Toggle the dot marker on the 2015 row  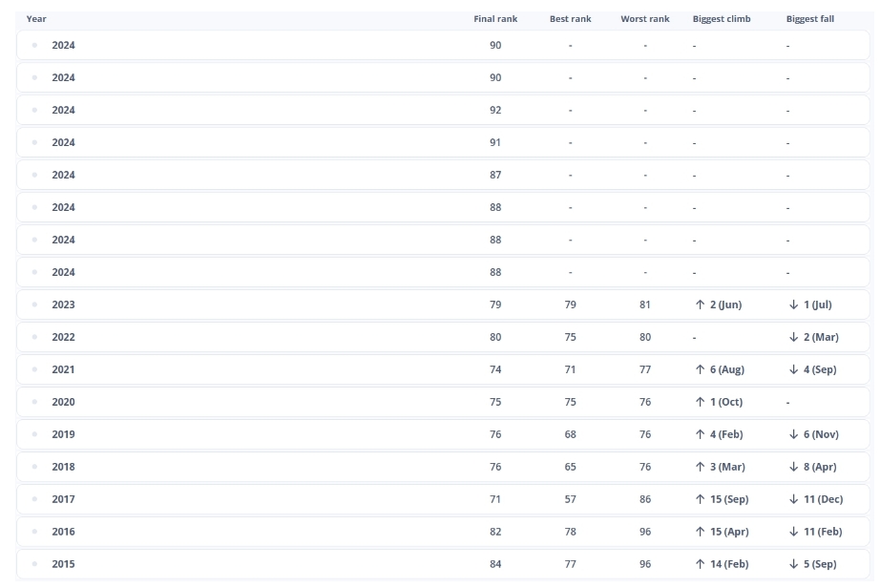tap(34, 564)
